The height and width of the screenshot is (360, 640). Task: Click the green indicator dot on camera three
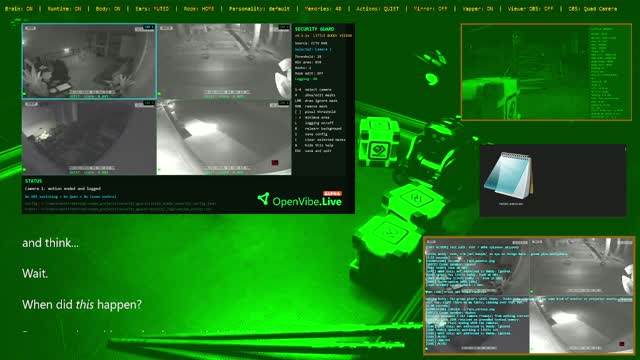click(24, 170)
